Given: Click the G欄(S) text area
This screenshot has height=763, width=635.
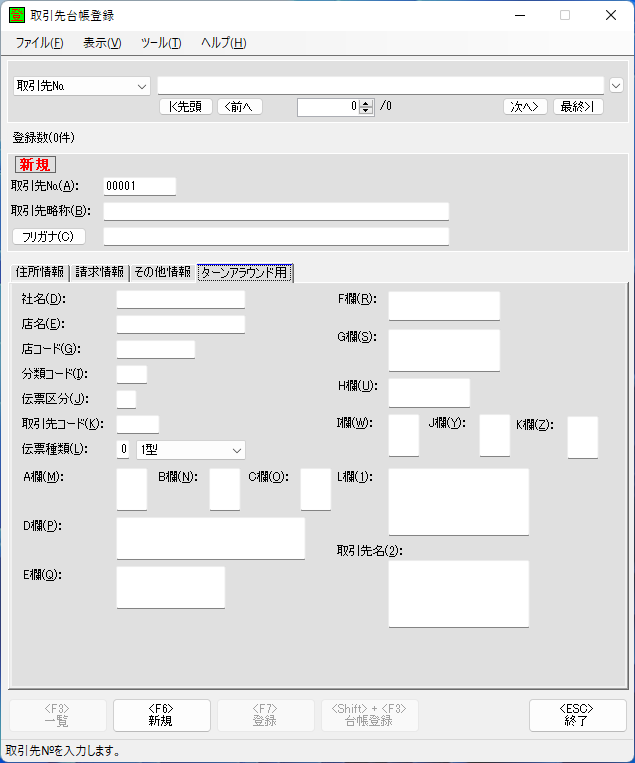Looking at the screenshot, I should [444, 351].
